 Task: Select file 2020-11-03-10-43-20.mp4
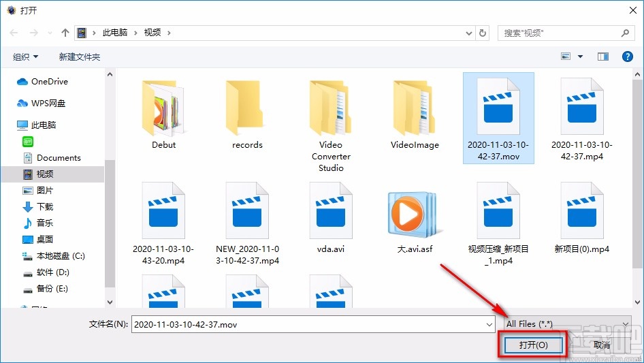(x=163, y=223)
